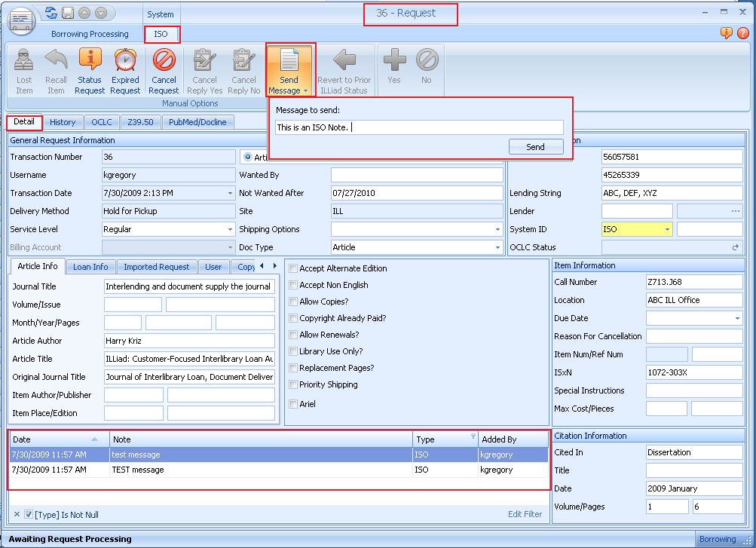Click the Call Number input field

click(x=693, y=282)
